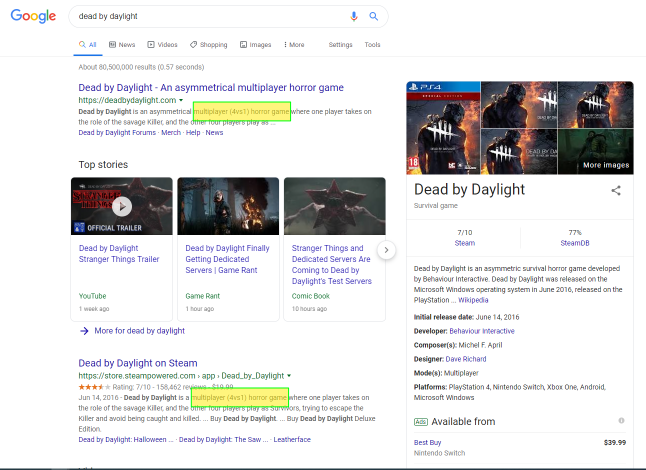
Task: Open the Merch sitelink
Action: pos(171,133)
